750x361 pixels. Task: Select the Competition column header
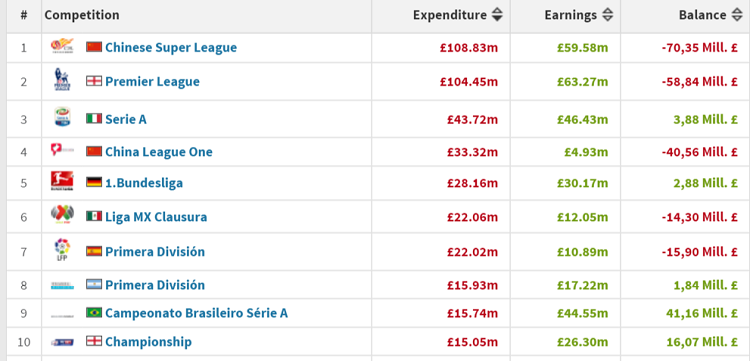click(x=82, y=15)
